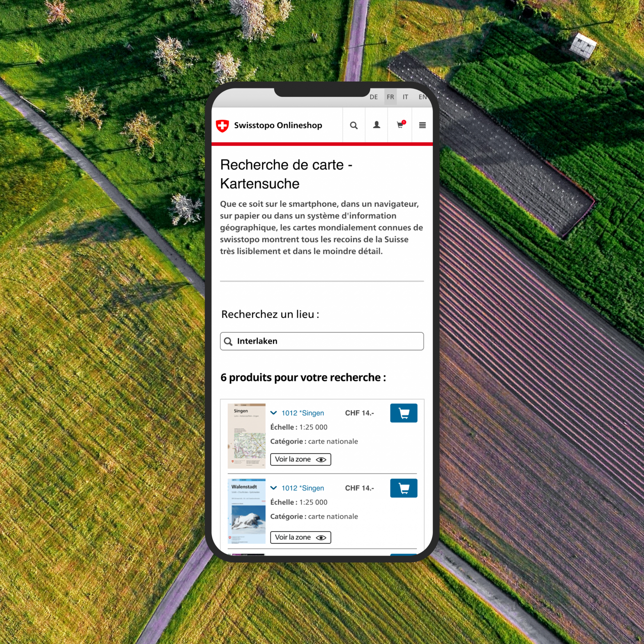Expand details of the first 1012 Singen entry

pos(274,413)
